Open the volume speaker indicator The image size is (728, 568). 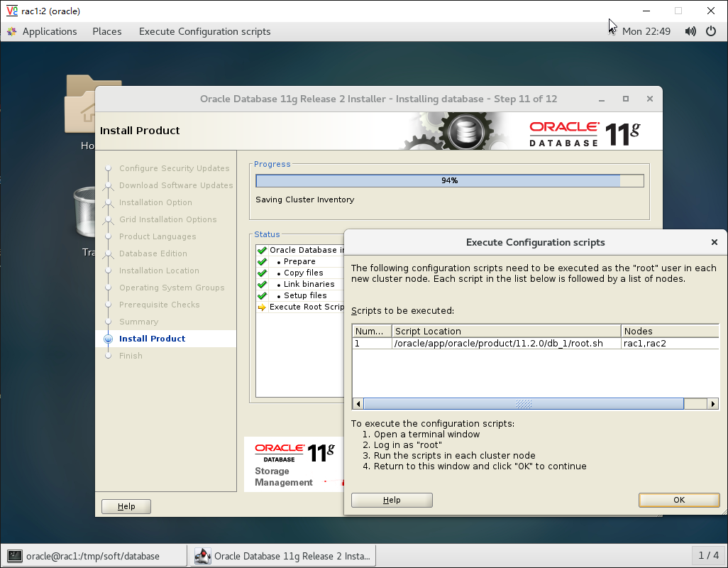[690, 31]
